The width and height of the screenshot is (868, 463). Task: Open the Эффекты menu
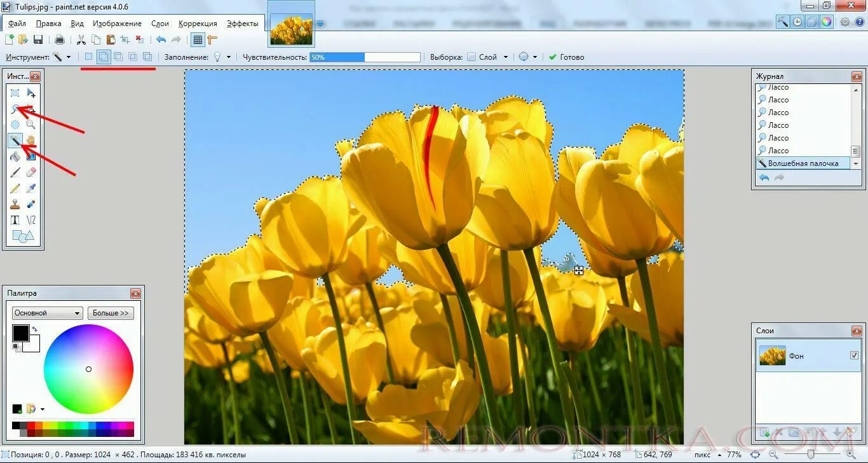(243, 24)
